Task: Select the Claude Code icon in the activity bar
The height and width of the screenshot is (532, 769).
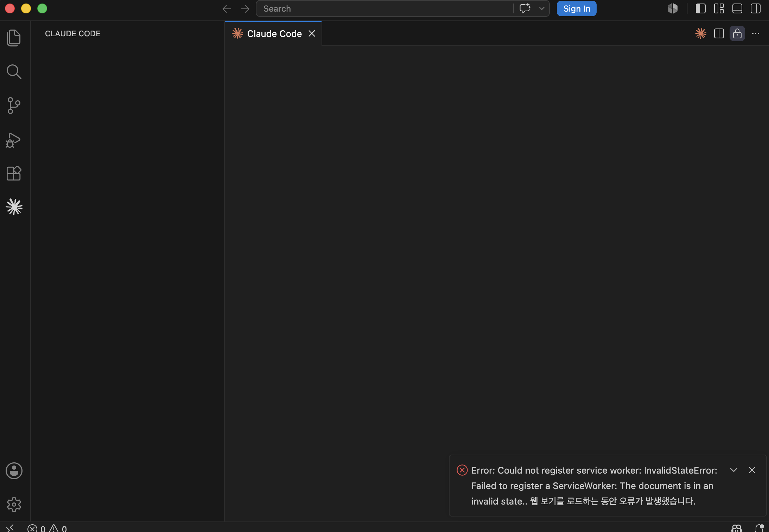Action: pyautogui.click(x=14, y=207)
